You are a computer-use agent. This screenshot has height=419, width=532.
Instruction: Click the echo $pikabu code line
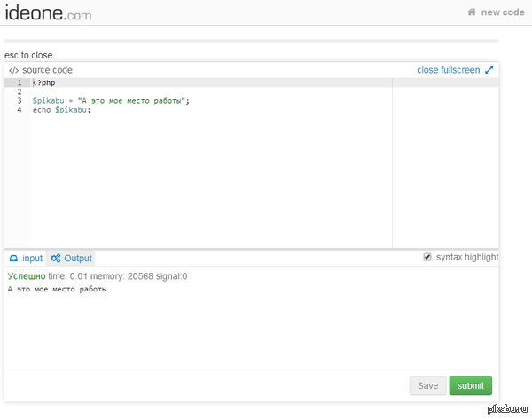[x=62, y=110]
